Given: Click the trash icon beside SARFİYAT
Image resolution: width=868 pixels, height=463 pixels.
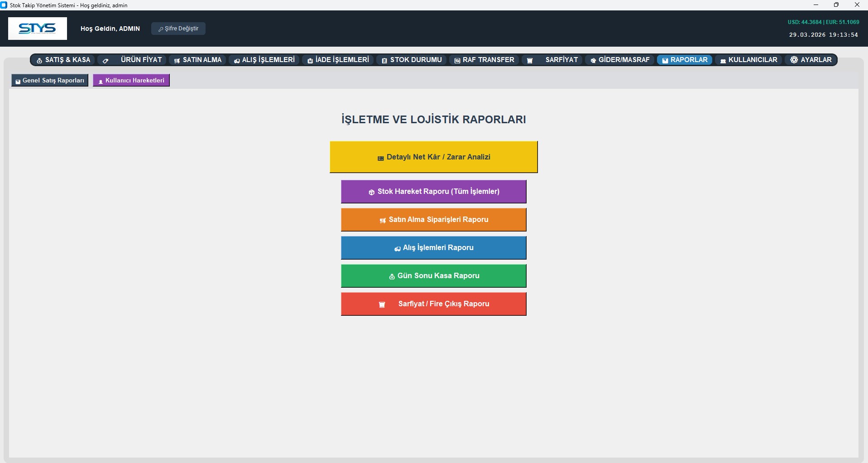Looking at the screenshot, I should click(530, 60).
